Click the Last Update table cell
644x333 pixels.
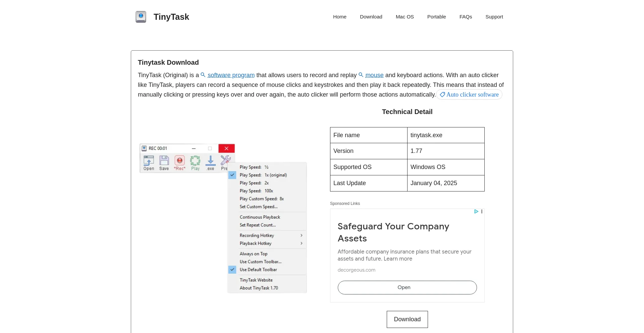pyautogui.click(x=369, y=183)
